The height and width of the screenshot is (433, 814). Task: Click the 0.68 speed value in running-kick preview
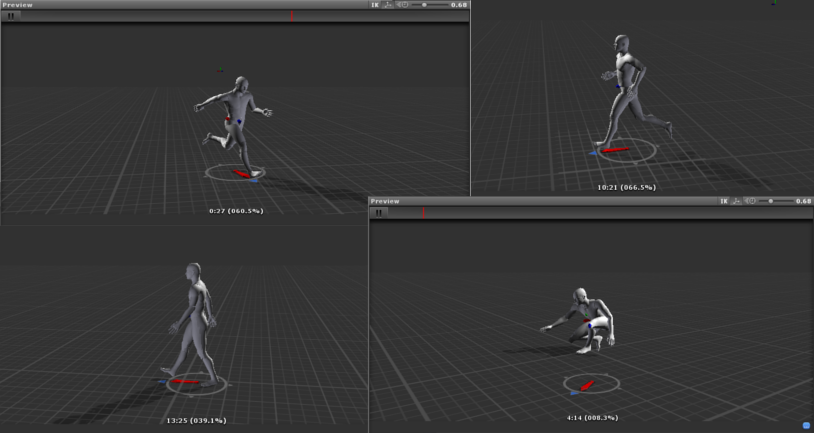(459, 5)
